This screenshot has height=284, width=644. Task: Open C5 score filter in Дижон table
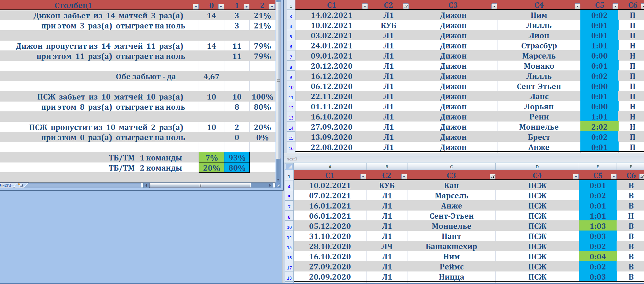coord(615,6)
